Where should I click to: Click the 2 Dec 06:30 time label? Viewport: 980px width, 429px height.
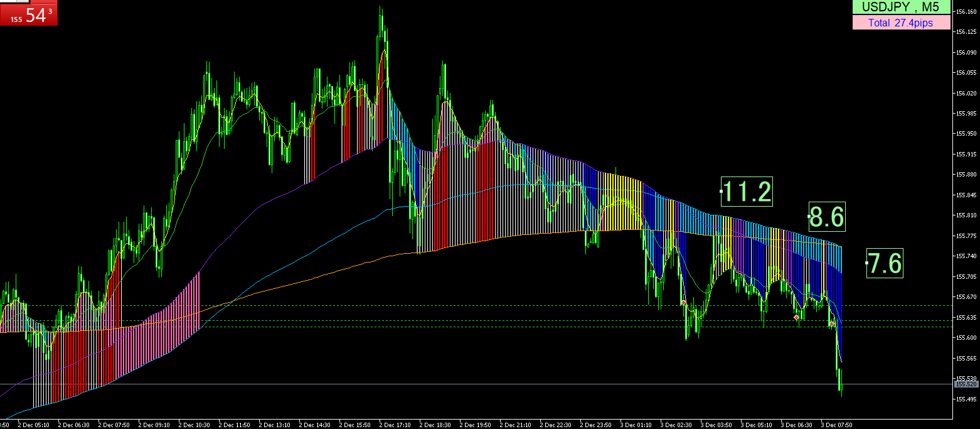[x=73, y=425]
